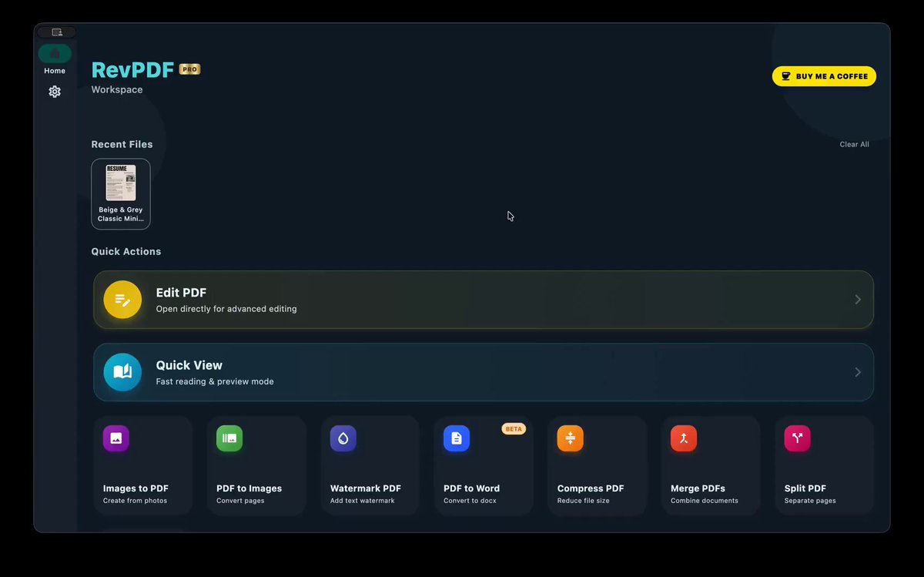Click 'Open directly for advanced editing' text

[x=226, y=309]
